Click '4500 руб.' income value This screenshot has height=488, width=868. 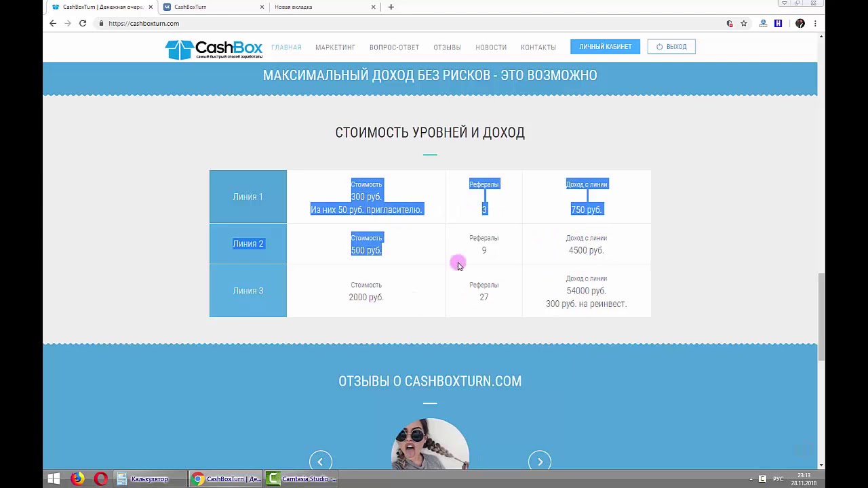(586, 250)
